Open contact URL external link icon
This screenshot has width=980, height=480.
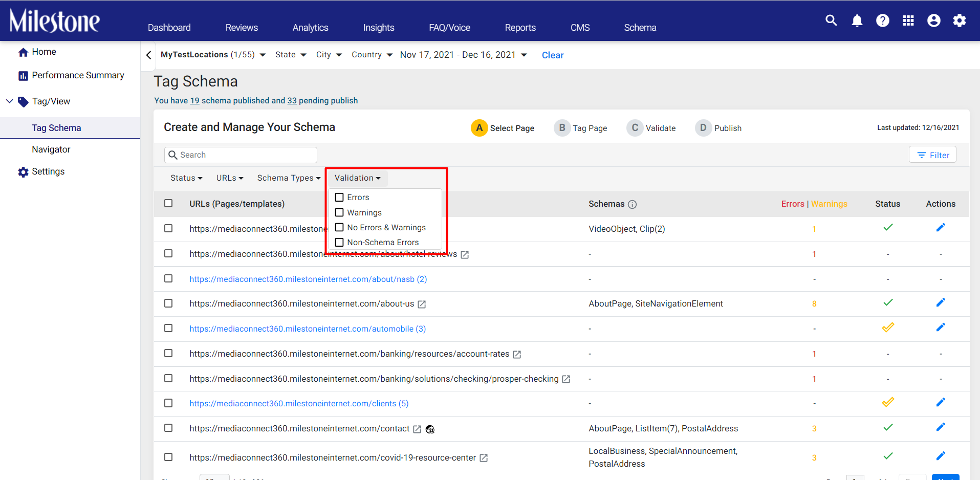click(x=417, y=429)
